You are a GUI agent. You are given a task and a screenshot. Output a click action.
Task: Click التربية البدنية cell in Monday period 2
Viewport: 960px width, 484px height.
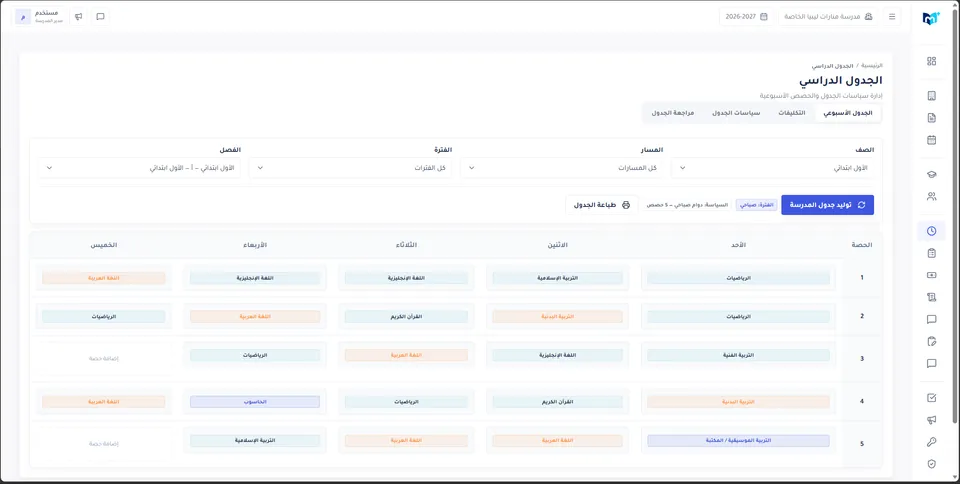pos(558,316)
